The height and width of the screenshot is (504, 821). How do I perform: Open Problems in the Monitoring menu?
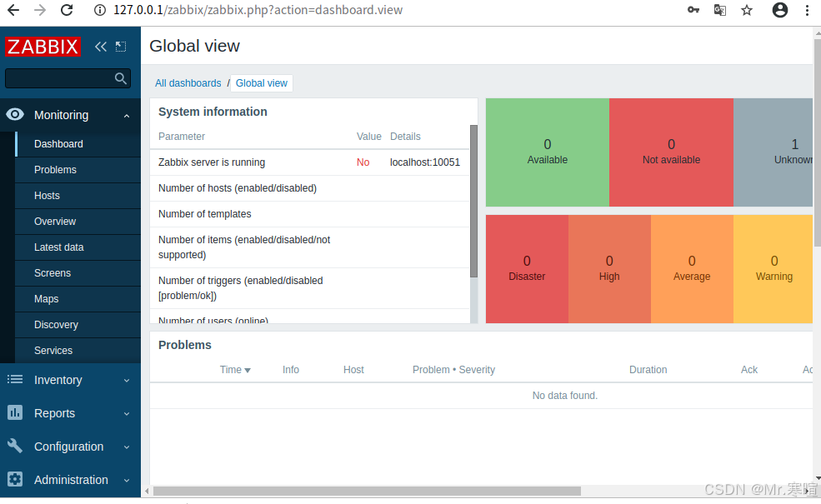78,170
